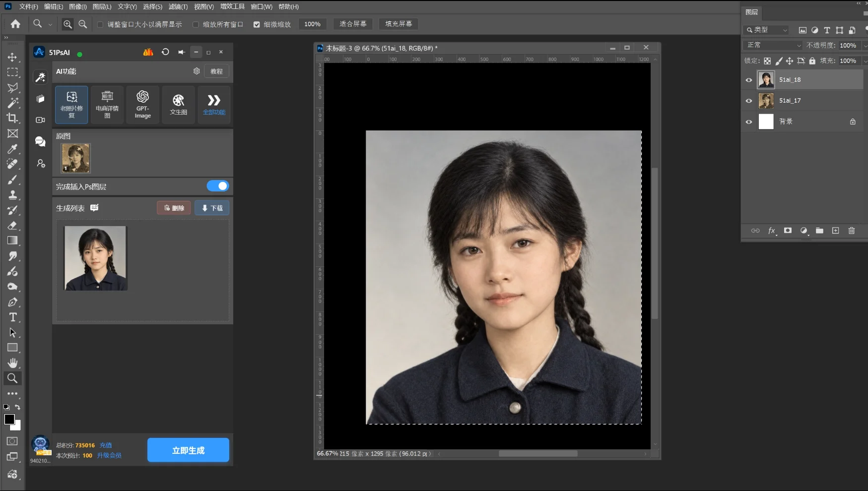
Task: Uncheck the 细微缩放 checkbox
Action: coord(257,24)
